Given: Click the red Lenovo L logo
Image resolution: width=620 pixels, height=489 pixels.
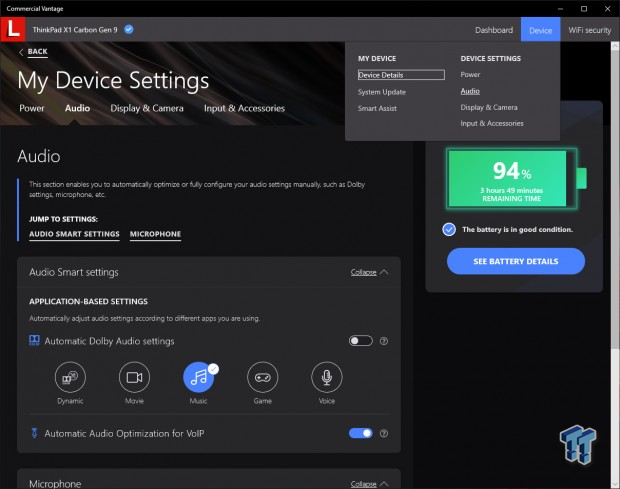Looking at the screenshot, I should pos(13,29).
